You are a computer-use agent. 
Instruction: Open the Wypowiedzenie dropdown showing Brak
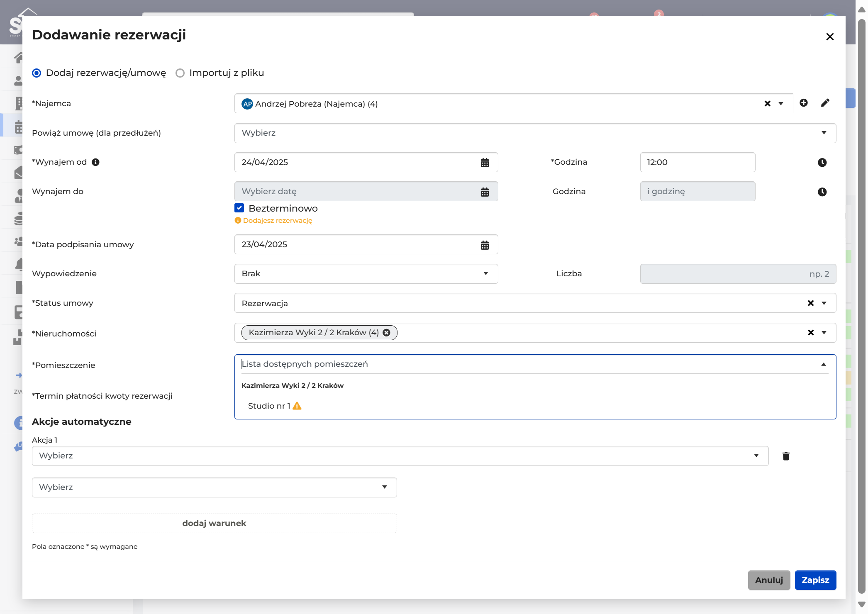point(366,274)
